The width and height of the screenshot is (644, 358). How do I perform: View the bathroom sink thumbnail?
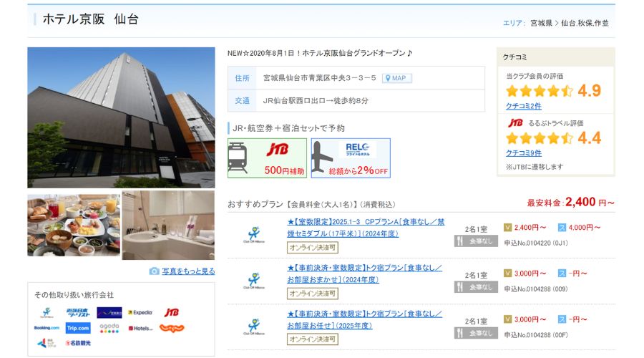[x=168, y=226]
